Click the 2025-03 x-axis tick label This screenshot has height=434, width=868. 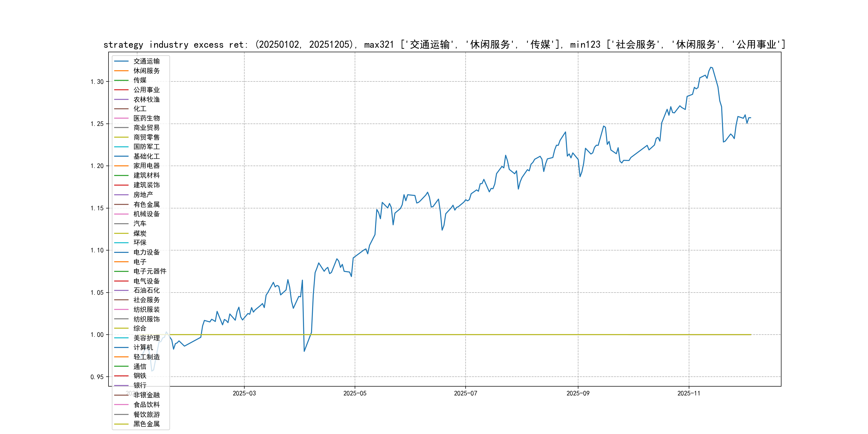point(244,393)
